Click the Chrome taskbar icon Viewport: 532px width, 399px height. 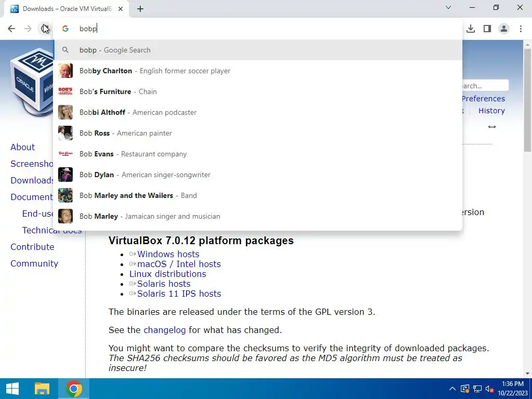pos(74,389)
